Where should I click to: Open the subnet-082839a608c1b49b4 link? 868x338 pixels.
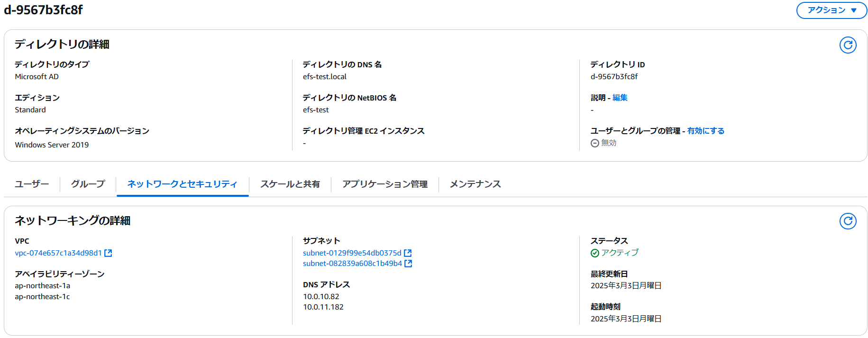353,264
